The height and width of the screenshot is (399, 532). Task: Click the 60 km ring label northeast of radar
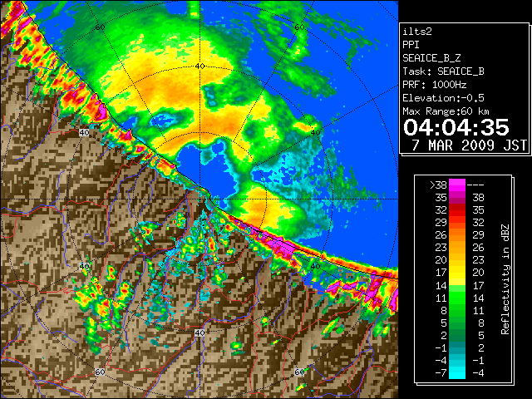click(x=299, y=27)
